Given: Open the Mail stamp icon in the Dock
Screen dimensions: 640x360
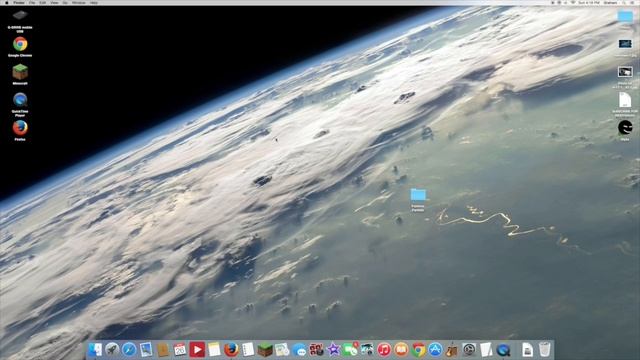Looking at the screenshot, I should (x=146, y=350).
